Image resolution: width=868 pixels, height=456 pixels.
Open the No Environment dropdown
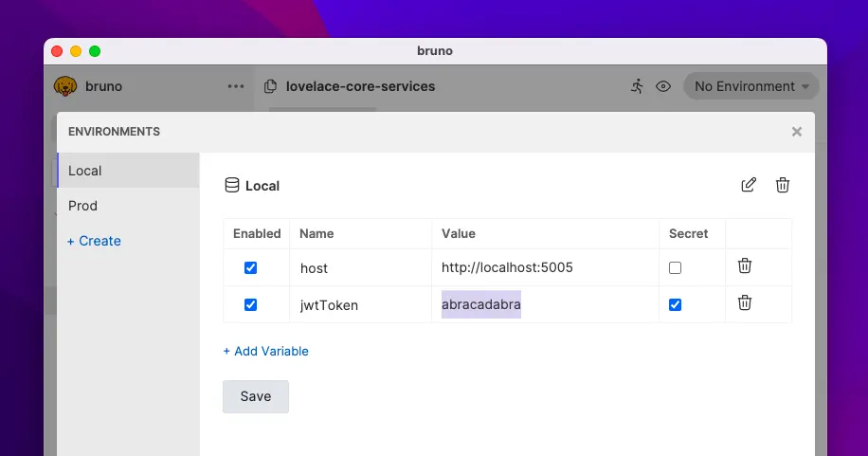coord(751,86)
